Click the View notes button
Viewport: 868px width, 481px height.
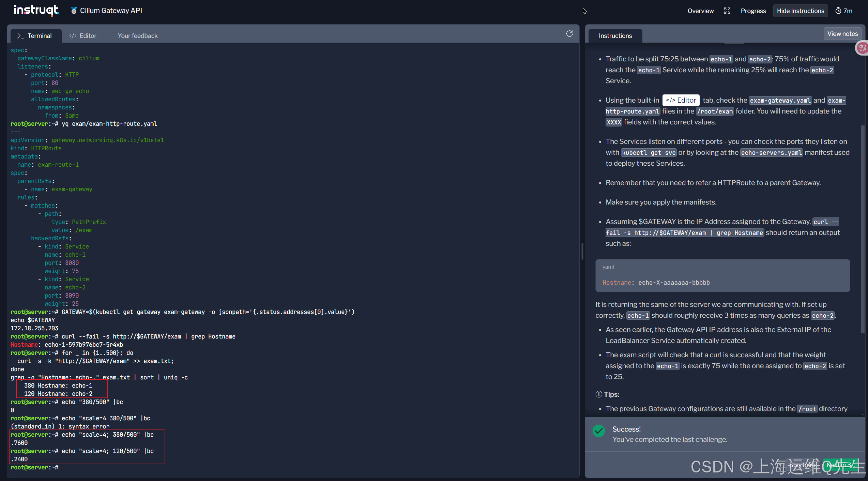click(x=842, y=34)
